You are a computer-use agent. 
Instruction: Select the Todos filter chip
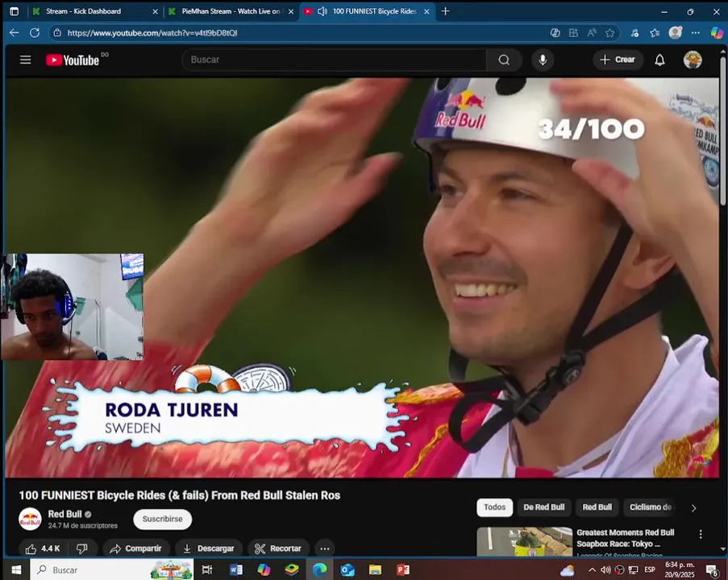click(x=494, y=507)
